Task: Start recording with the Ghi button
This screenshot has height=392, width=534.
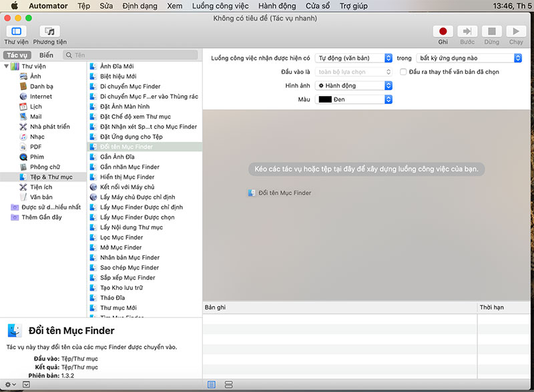Action: (x=443, y=31)
